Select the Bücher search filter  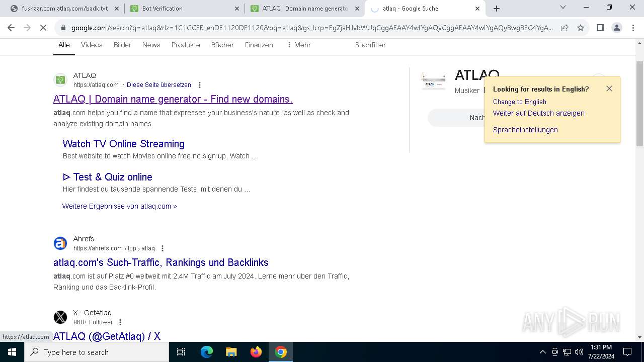tap(222, 45)
